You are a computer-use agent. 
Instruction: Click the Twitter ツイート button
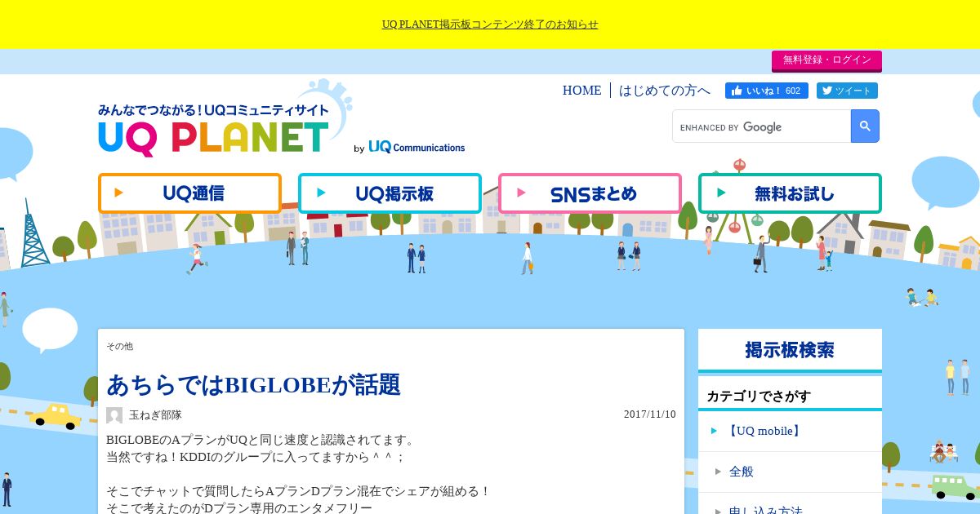coord(847,91)
